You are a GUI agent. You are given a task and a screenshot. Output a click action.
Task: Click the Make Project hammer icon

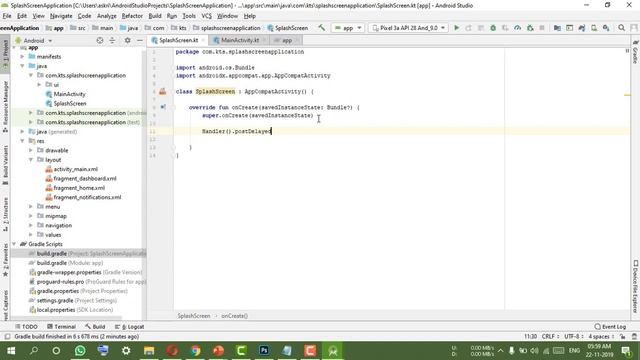click(322, 28)
